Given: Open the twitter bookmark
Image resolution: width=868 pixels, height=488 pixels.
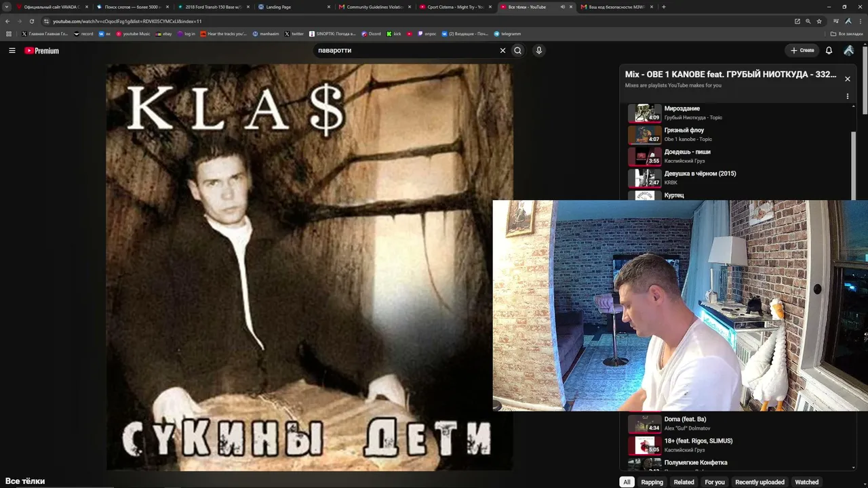Looking at the screenshot, I should tap(294, 33).
